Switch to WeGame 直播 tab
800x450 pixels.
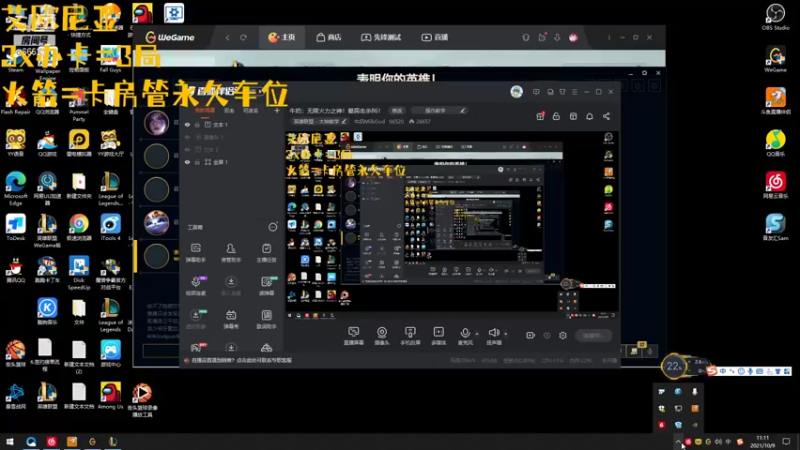click(x=435, y=37)
